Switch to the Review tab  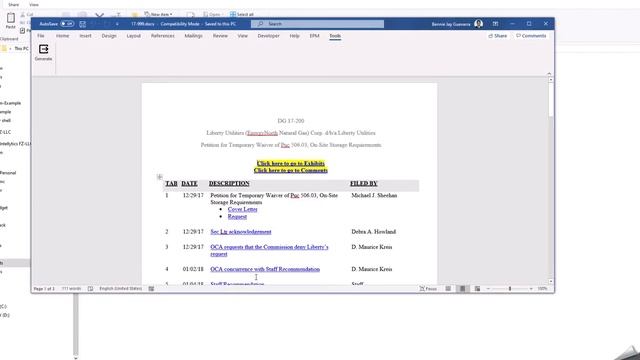click(220, 36)
